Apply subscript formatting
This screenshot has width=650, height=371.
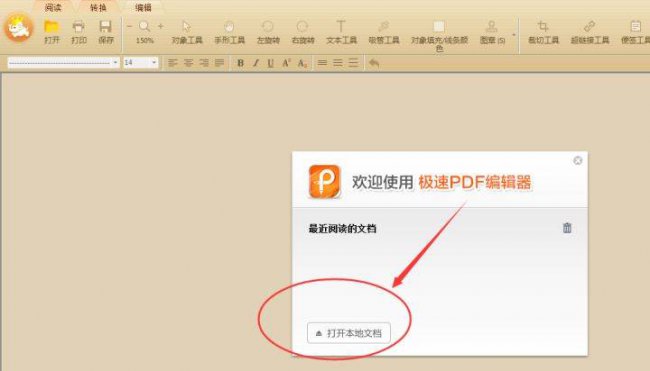pos(302,63)
